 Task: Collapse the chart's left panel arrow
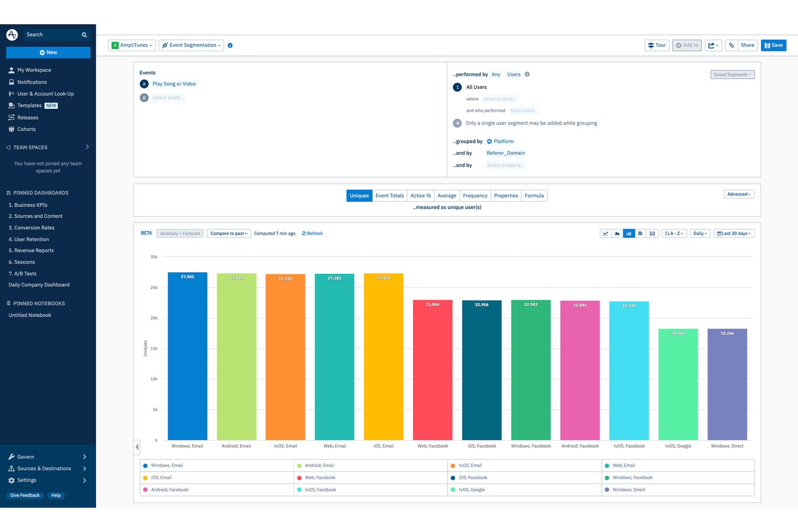137,447
